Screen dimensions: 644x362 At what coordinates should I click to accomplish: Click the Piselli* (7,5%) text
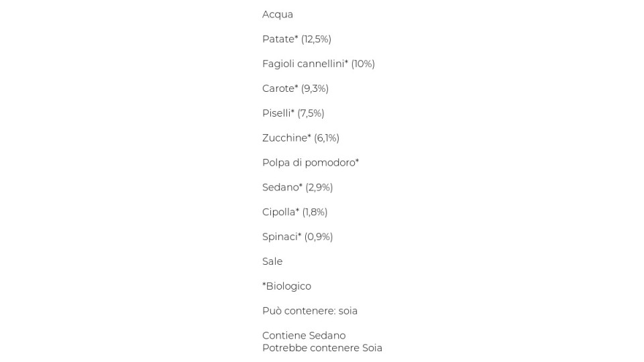[293, 113]
